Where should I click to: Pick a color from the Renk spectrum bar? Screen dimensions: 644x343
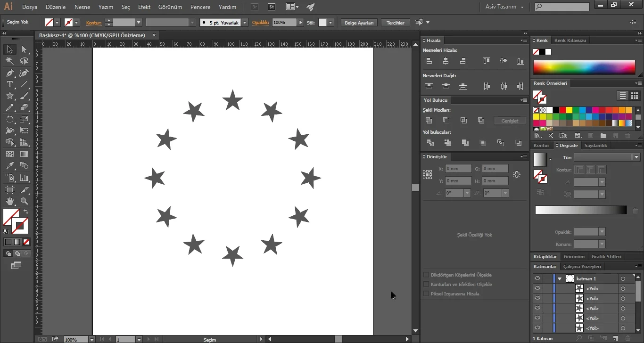(x=584, y=67)
